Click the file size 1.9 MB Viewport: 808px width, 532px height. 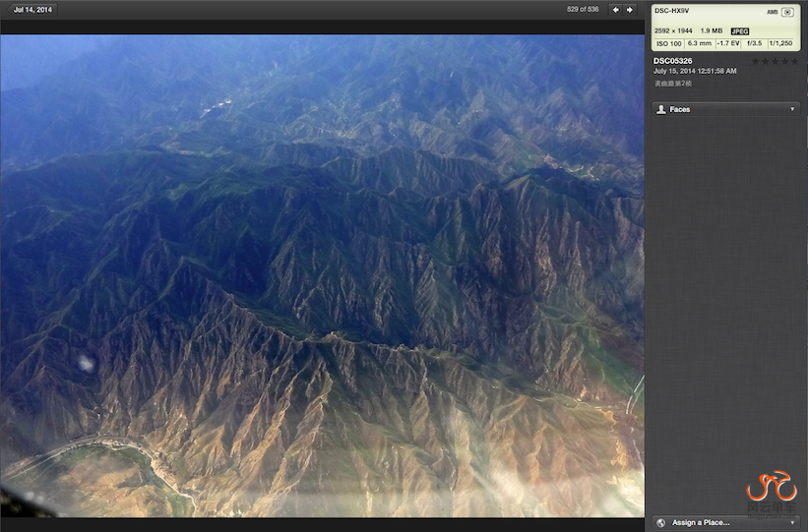tap(712, 30)
